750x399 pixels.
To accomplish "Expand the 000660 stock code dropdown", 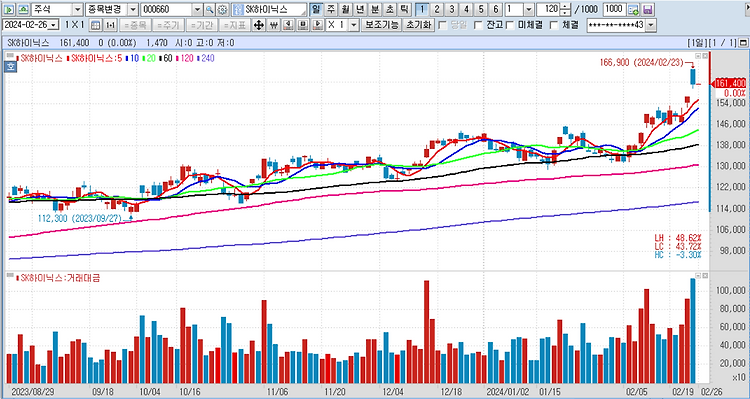I will pyautogui.click(x=198, y=10).
